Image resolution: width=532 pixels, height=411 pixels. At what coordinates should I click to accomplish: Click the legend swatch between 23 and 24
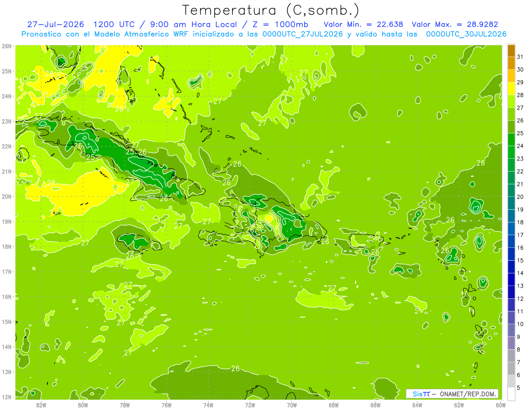pyautogui.click(x=511, y=153)
